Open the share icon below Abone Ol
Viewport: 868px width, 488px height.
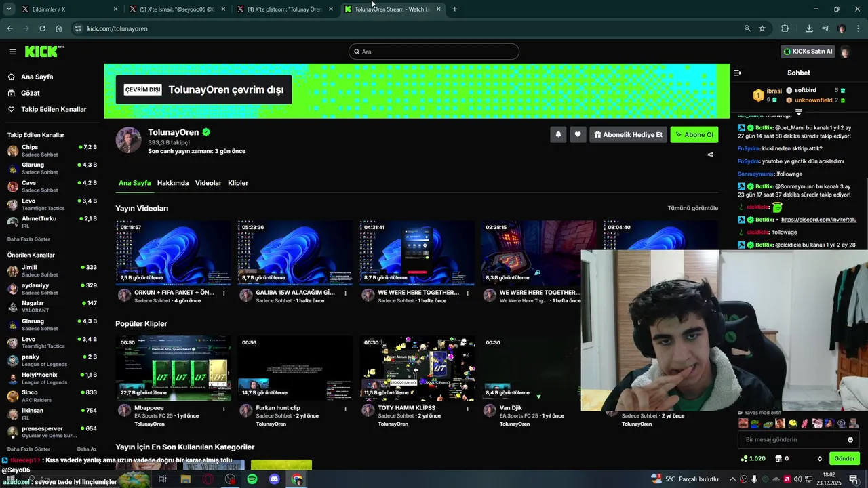(710, 155)
